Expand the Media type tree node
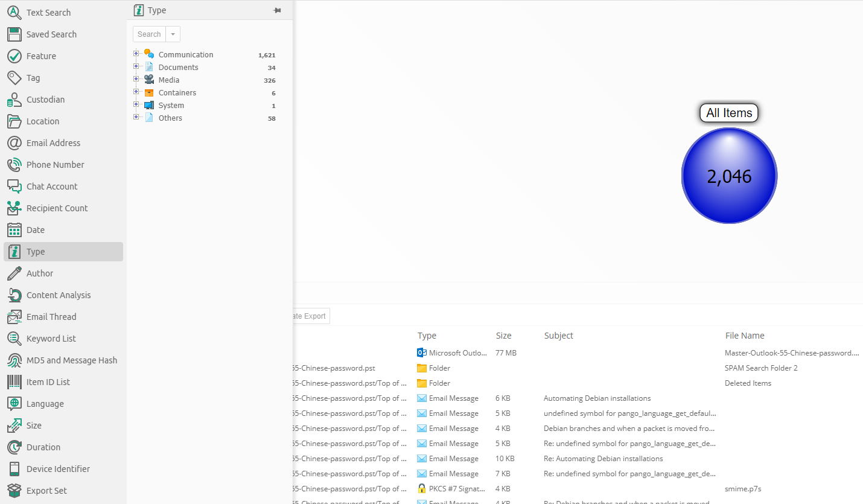 [136, 79]
